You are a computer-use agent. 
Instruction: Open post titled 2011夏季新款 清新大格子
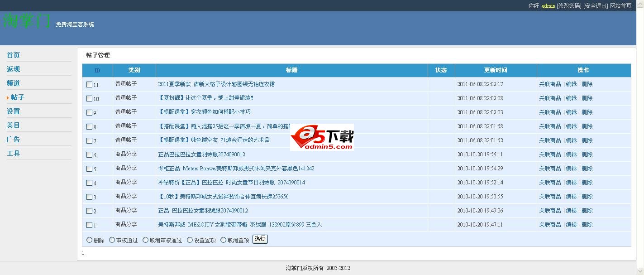[x=216, y=84]
